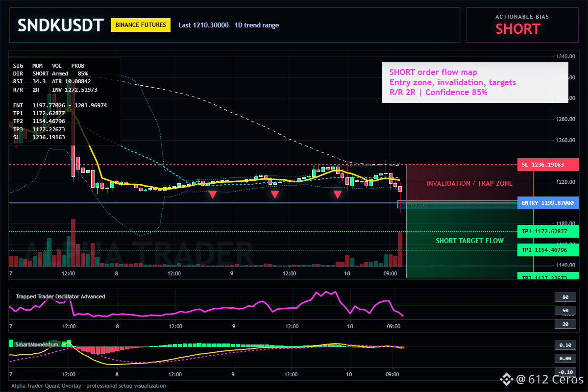Click the red triangle marker nearest date 10
This screenshot has height=392, width=588.
[x=338, y=195]
